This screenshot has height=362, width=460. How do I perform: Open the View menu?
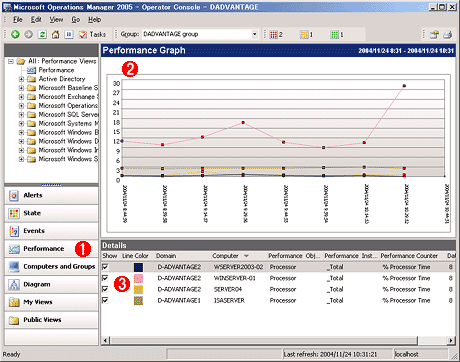coord(56,20)
